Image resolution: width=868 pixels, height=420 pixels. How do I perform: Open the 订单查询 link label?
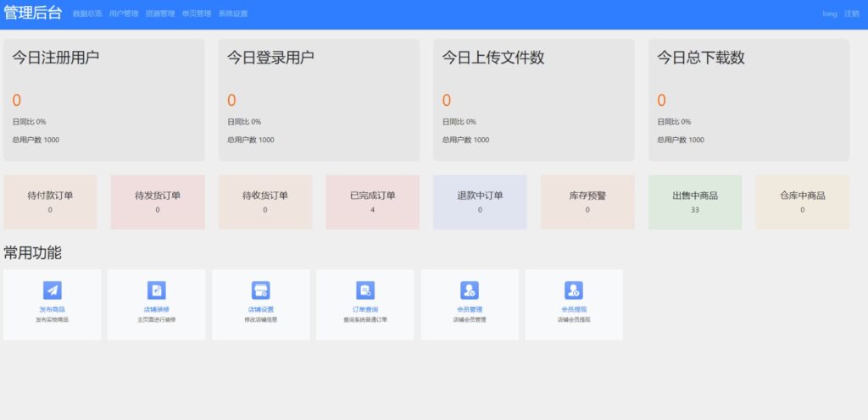point(365,309)
